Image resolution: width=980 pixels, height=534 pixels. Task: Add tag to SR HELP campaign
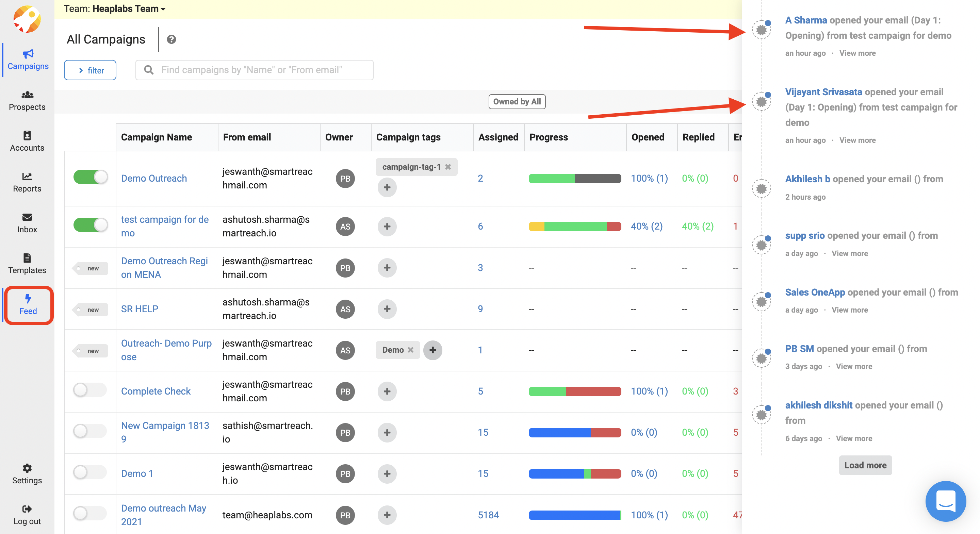click(x=387, y=309)
